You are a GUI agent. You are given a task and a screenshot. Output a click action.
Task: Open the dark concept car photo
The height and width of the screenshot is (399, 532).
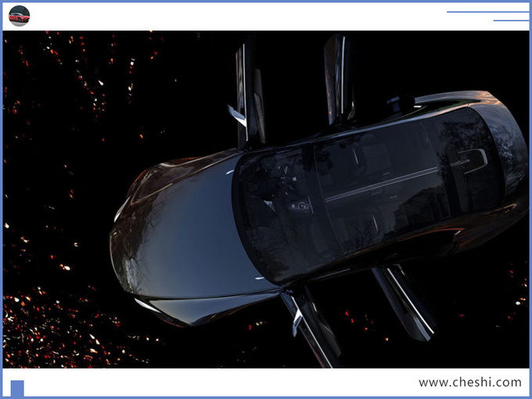click(266, 199)
